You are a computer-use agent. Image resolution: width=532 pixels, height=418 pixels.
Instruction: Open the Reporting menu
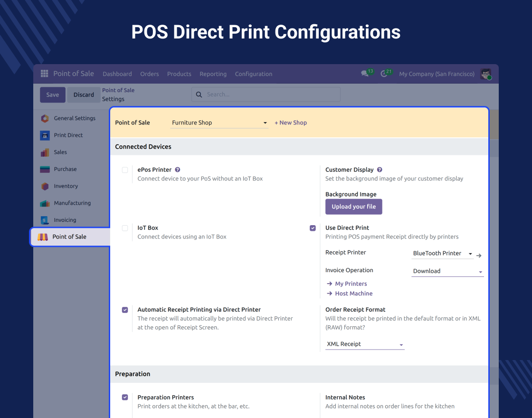pyautogui.click(x=213, y=74)
